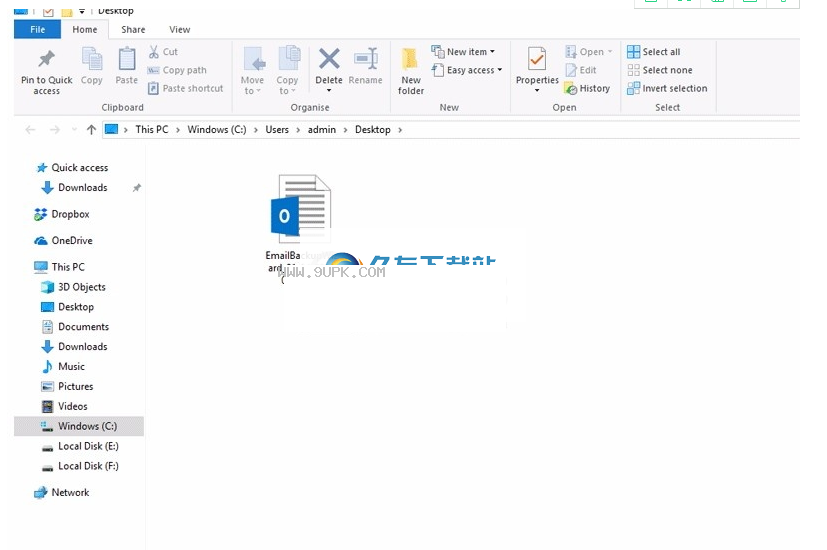The width and height of the screenshot is (827, 550).
Task: Expand chevron after Desktop in address bar
Action: click(x=400, y=130)
